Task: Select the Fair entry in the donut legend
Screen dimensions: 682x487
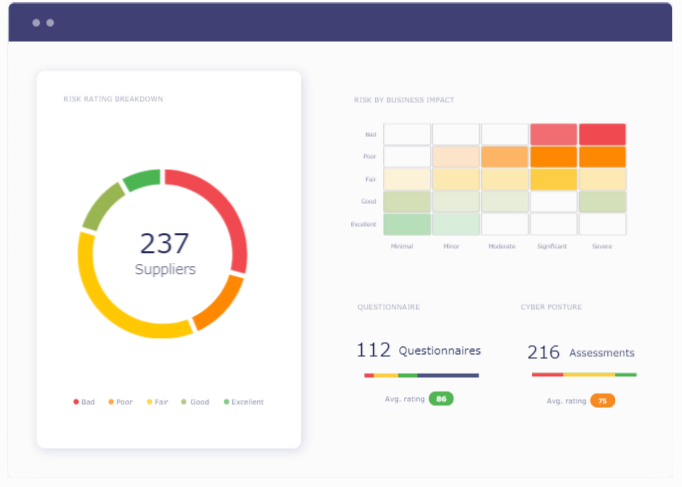Action: [x=157, y=402]
